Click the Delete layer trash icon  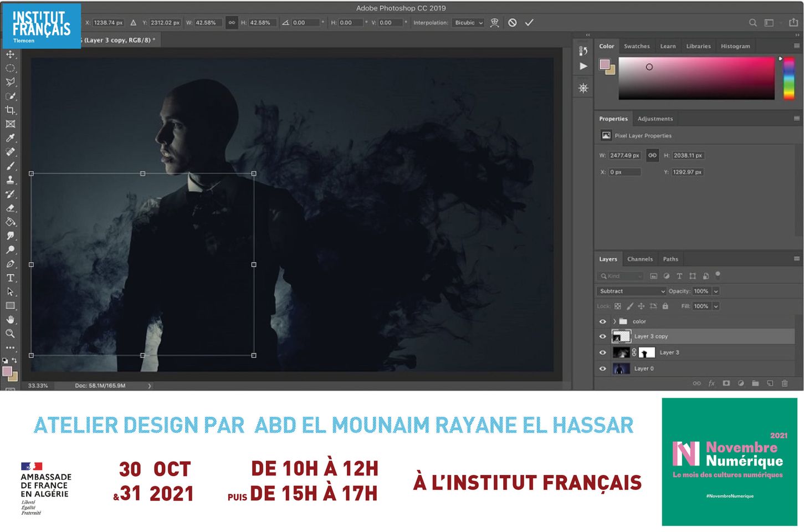[785, 383]
